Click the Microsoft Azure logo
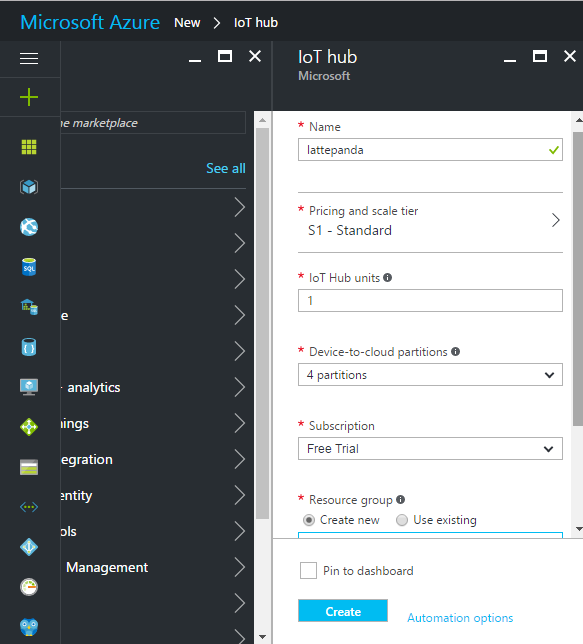 (x=90, y=22)
